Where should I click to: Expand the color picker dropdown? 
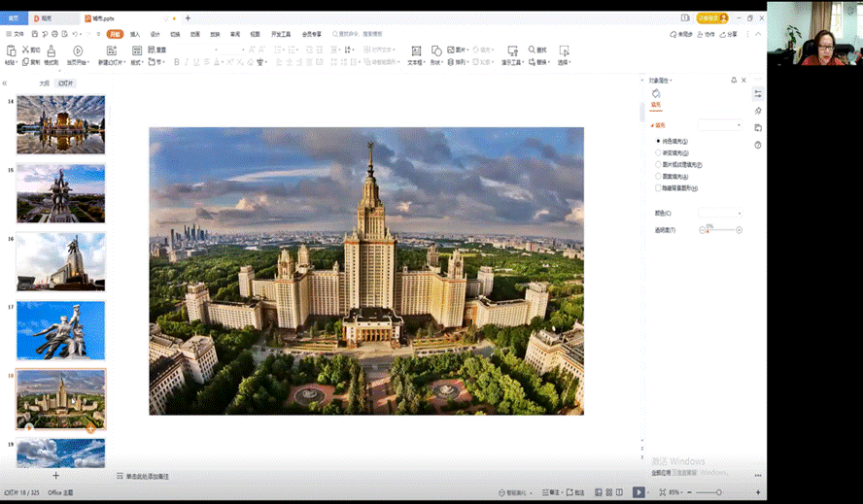720,213
